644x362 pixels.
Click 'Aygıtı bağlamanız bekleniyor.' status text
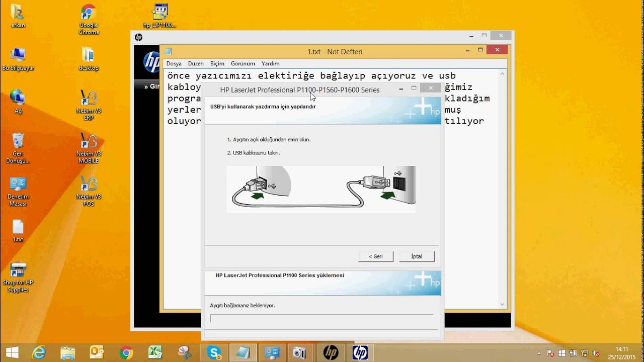point(243,306)
